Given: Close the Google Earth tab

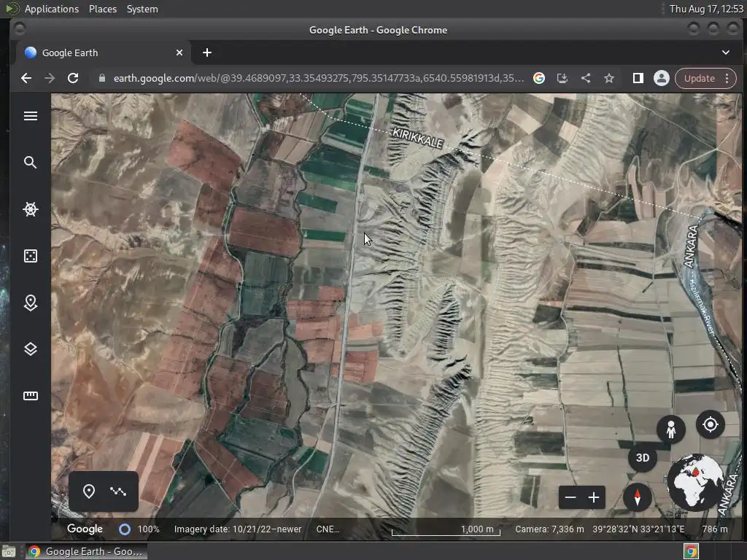Looking at the screenshot, I should [179, 52].
